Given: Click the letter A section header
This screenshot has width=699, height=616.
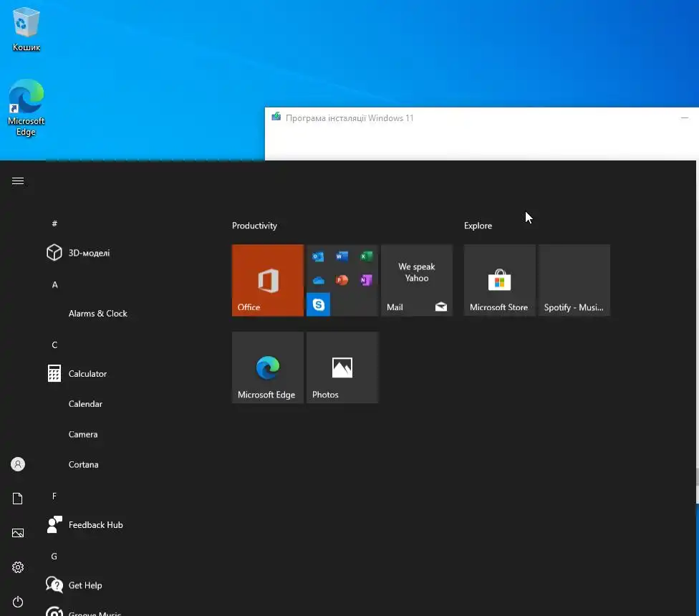Looking at the screenshot, I should click(x=55, y=284).
